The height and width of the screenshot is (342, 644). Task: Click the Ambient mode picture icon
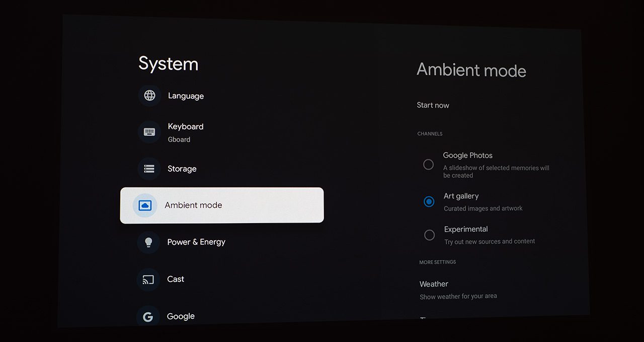(145, 206)
